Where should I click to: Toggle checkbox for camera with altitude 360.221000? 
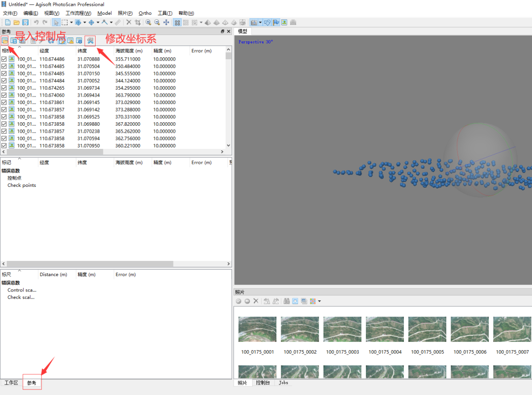click(4, 146)
